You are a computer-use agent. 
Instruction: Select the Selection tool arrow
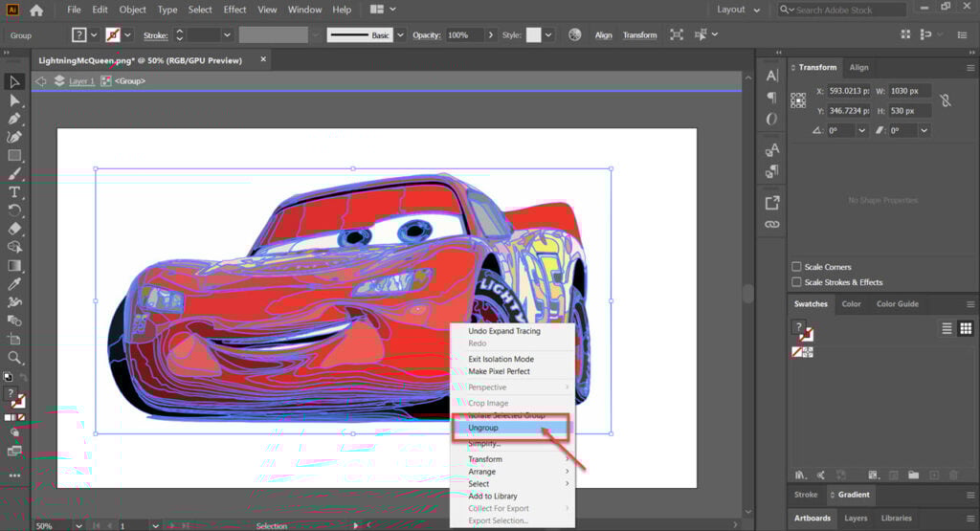coord(13,82)
